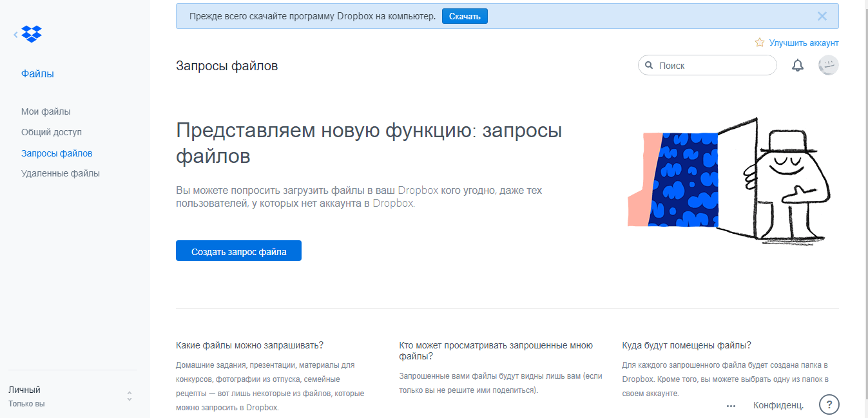The image size is (868, 418).
Task: Click the back chevron beside Dropbox logo
Action: click(x=15, y=35)
